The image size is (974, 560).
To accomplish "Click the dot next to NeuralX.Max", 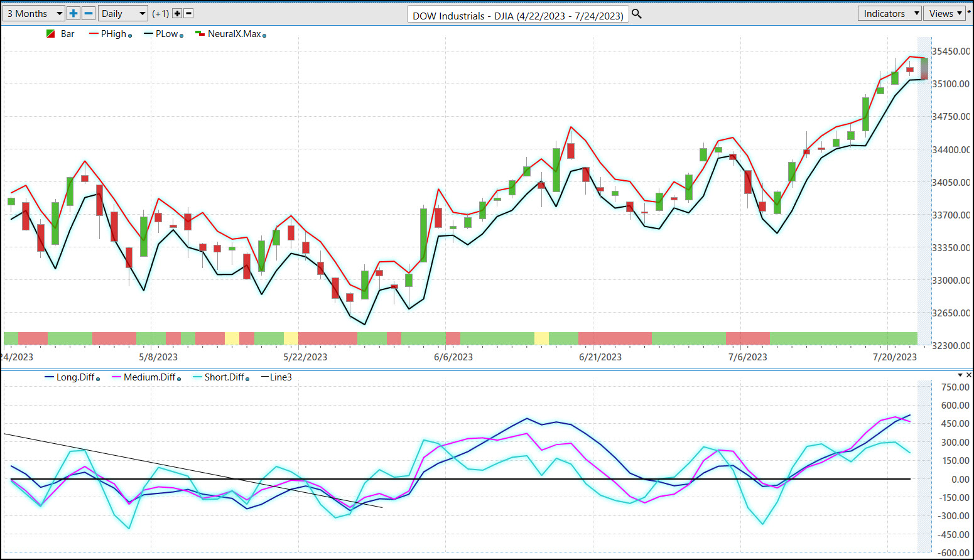I will point(264,36).
